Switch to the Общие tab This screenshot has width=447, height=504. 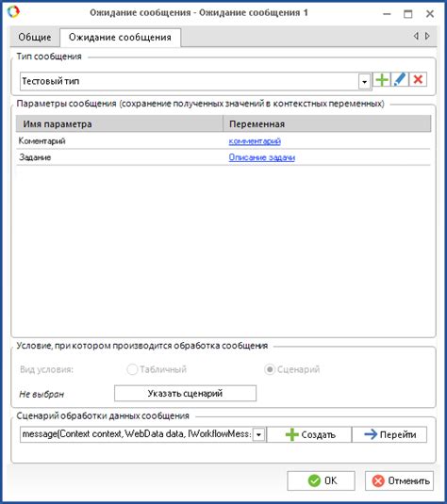click(x=35, y=37)
